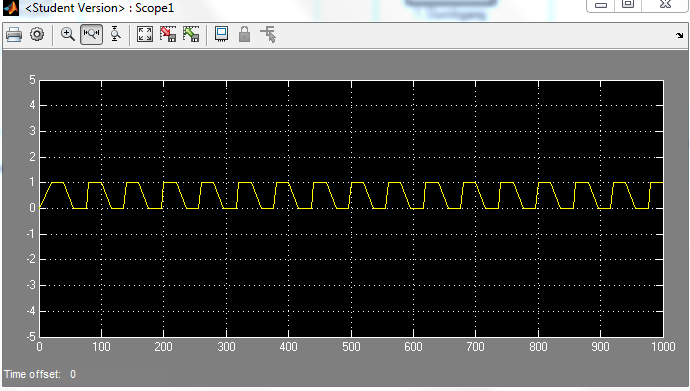Toggle the Zoom X-axis tool
The image size is (690, 391).
tap(92, 34)
